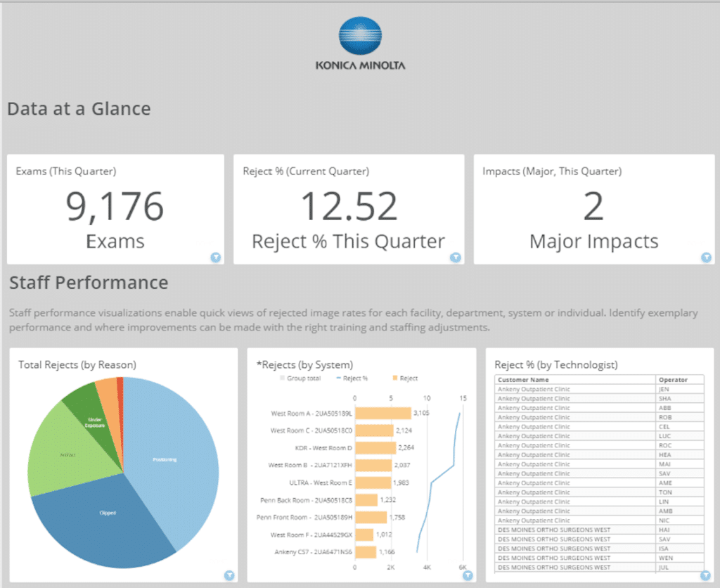The width and height of the screenshot is (720, 588).
Task: Sort table by Operator column header
Action: [x=673, y=380]
